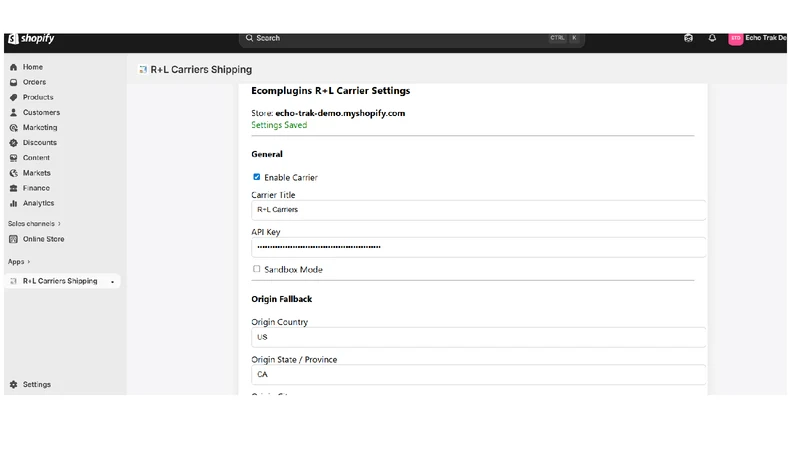800x450 pixels.
Task: Click the pin dot beside R+L Carriers Shipping
Action: 112,282
